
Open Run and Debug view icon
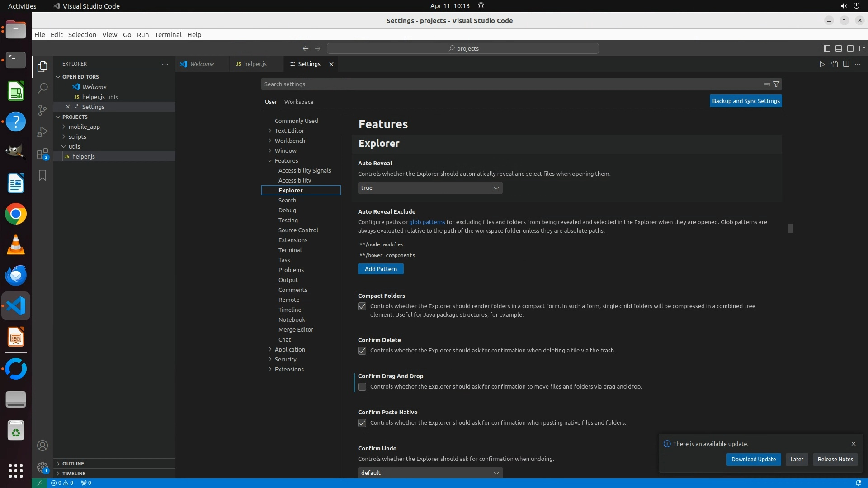click(42, 132)
